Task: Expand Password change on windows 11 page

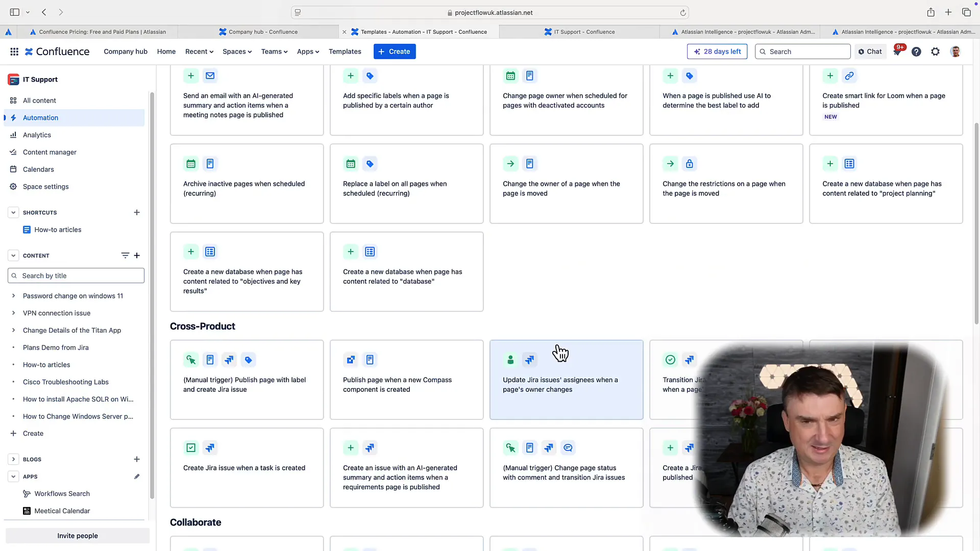Action: pyautogui.click(x=13, y=296)
